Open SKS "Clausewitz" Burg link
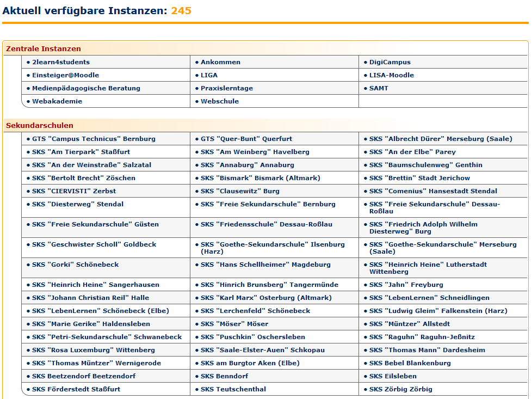Screen dimensions: 532x399 [240, 191]
